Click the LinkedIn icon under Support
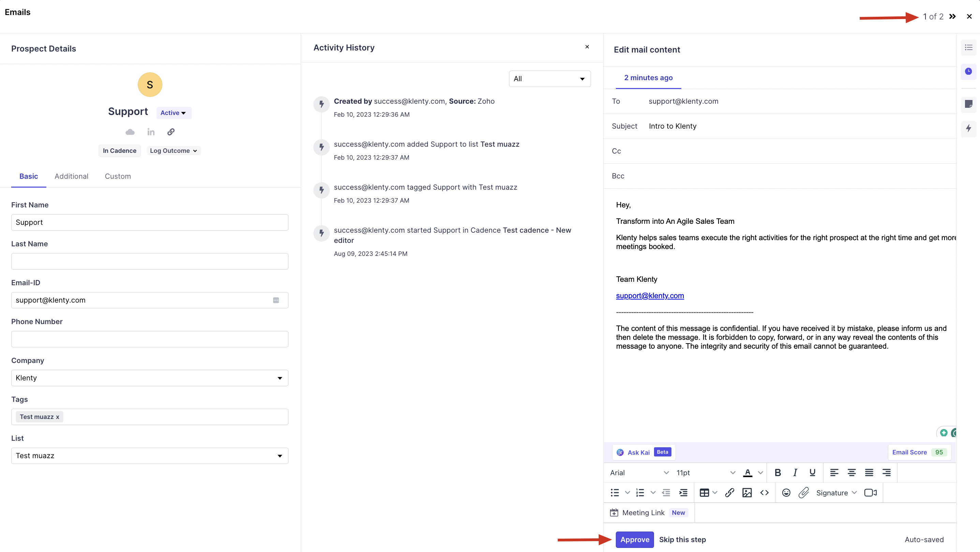Screen dimensions: 980x552 [x=151, y=132]
